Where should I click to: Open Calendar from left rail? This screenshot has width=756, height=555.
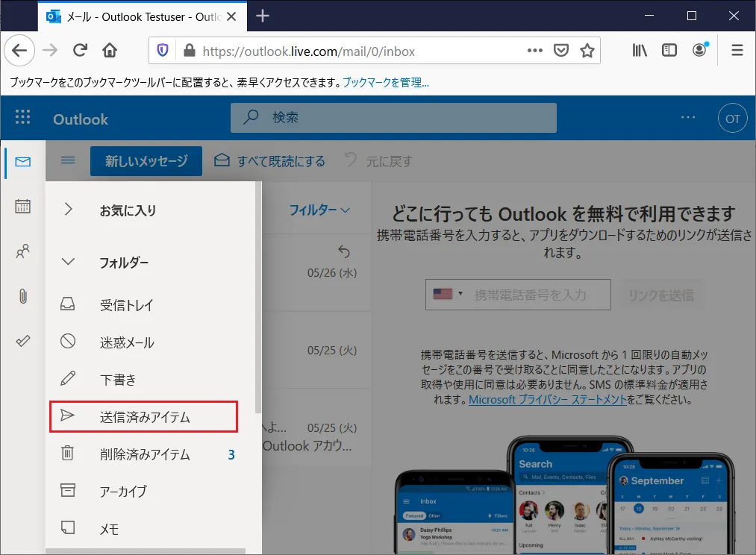(x=22, y=206)
